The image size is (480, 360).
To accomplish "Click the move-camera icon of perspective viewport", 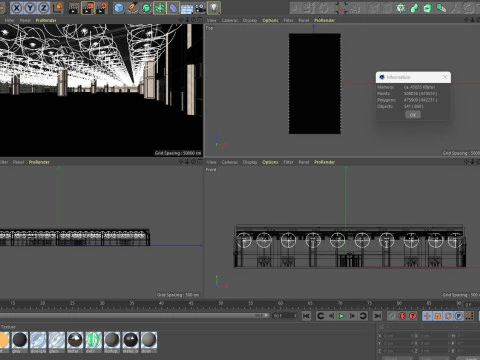I will coord(181,20).
